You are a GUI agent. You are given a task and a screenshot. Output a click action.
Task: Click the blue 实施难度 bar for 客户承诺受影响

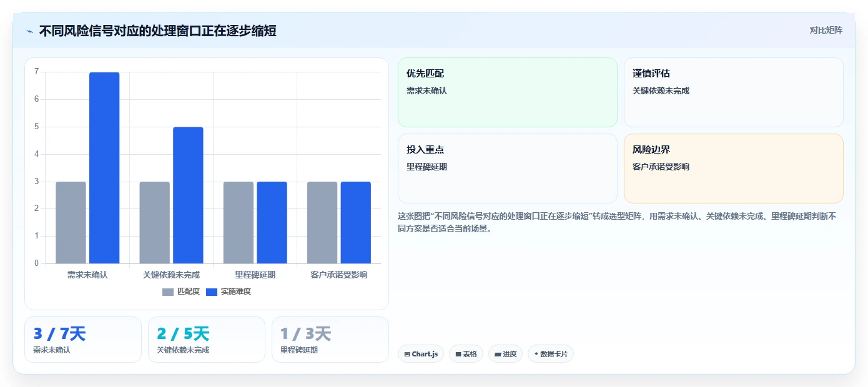(x=355, y=222)
